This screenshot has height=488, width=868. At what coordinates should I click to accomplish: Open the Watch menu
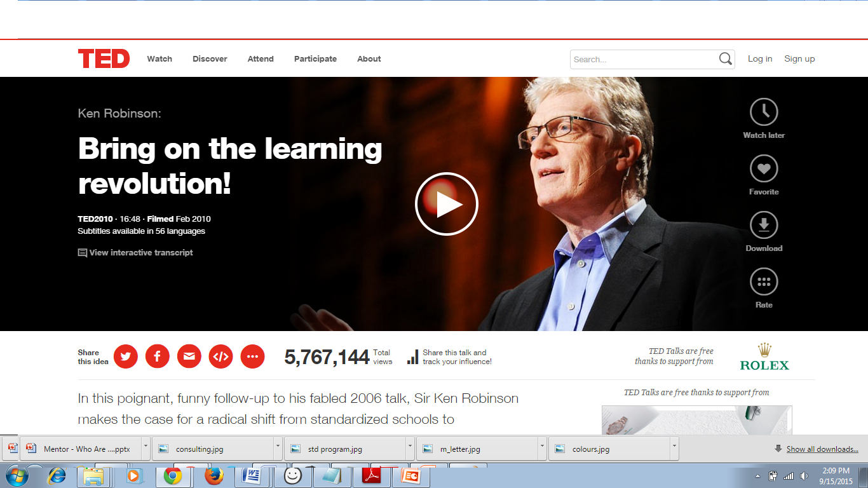(x=159, y=59)
